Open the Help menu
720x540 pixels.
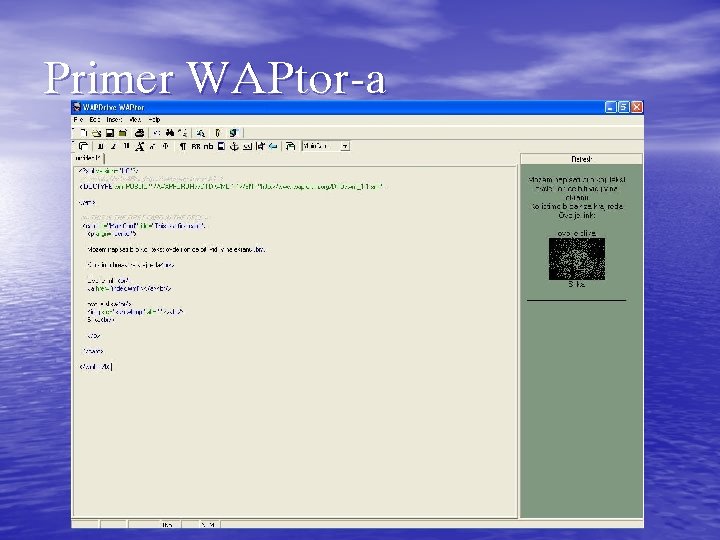(x=154, y=119)
